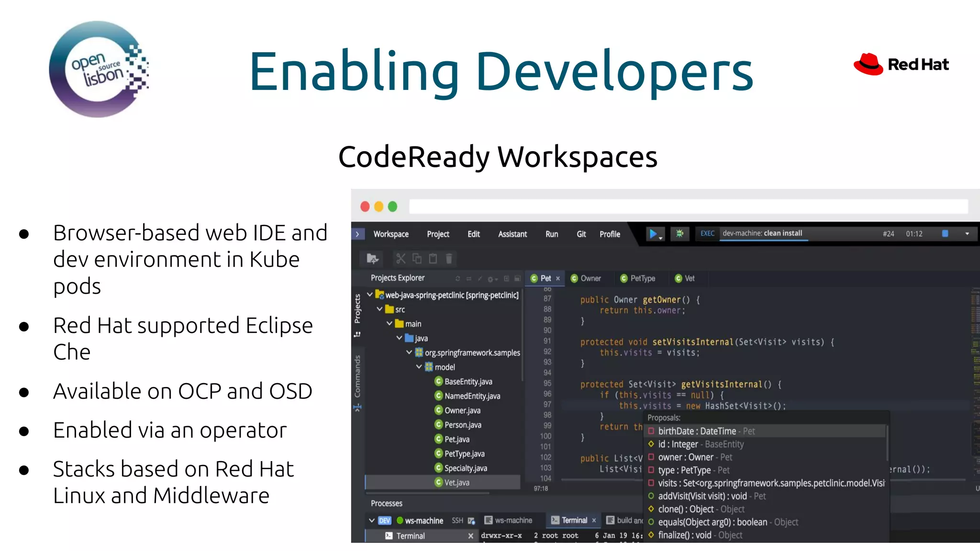This screenshot has height=551, width=980.
Task: Select the Projects vertical side tab
Action: pos(357,309)
